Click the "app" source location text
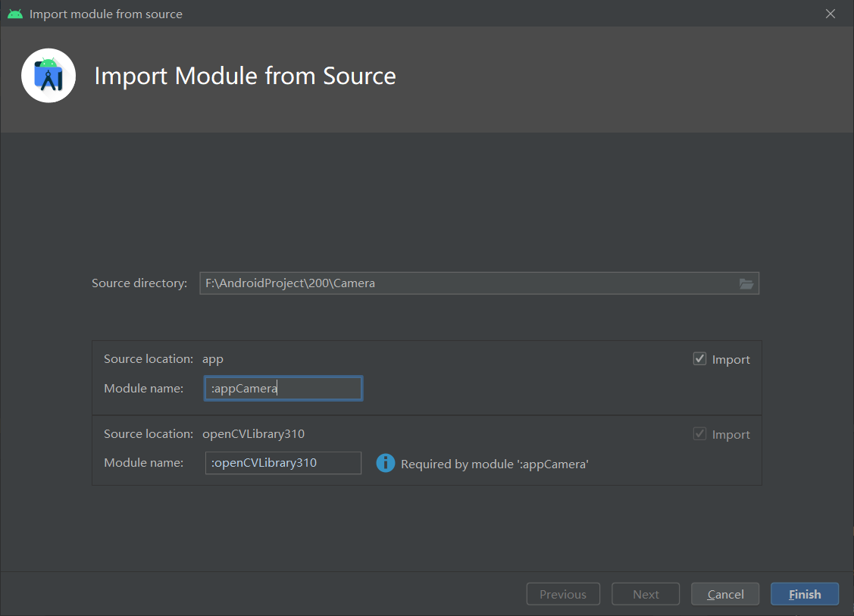The height and width of the screenshot is (616, 854). [213, 359]
